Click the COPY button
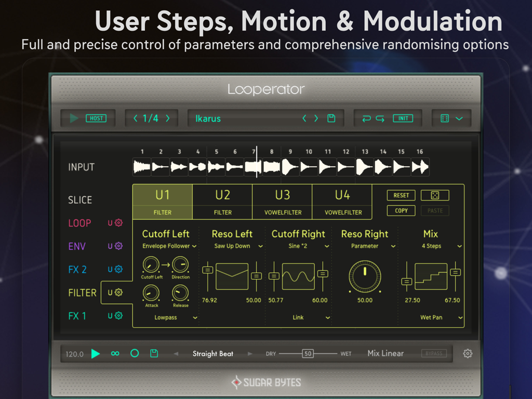532x399 pixels. [x=401, y=210]
